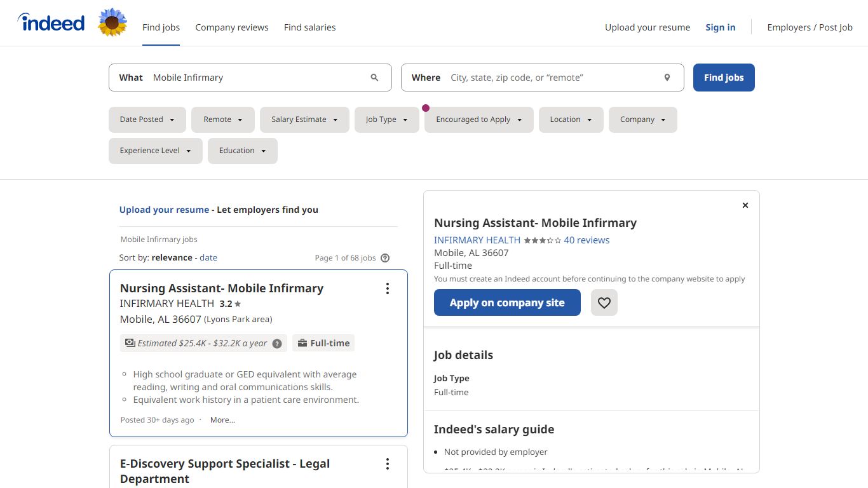Expand the Job Type filter
This screenshot has height=488, width=868.
pyautogui.click(x=387, y=119)
